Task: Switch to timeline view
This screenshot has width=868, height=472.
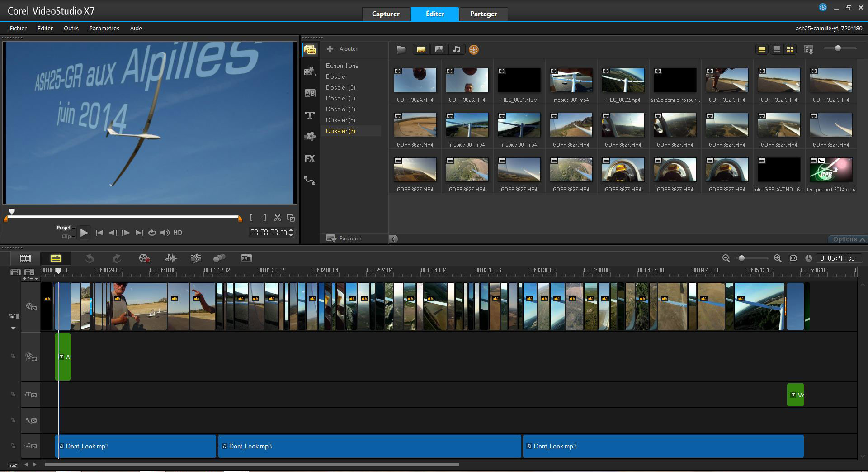Action: [56, 258]
